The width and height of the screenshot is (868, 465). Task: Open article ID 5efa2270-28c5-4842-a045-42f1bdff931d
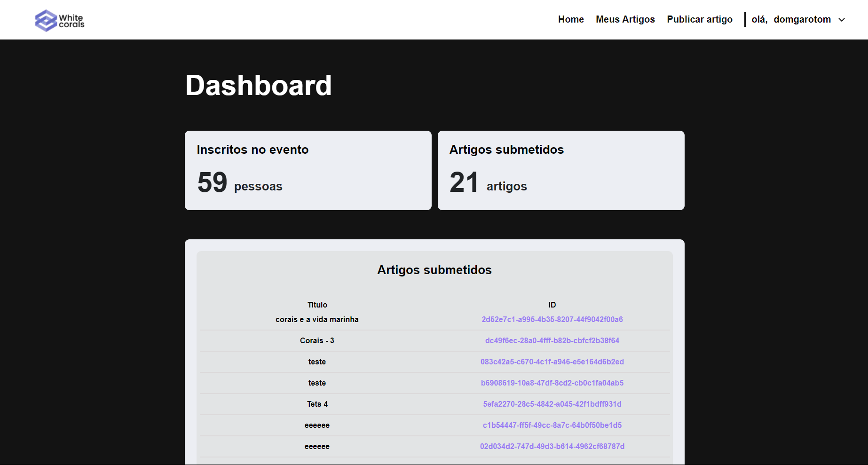pyautogui.click(x=552, y=404)
